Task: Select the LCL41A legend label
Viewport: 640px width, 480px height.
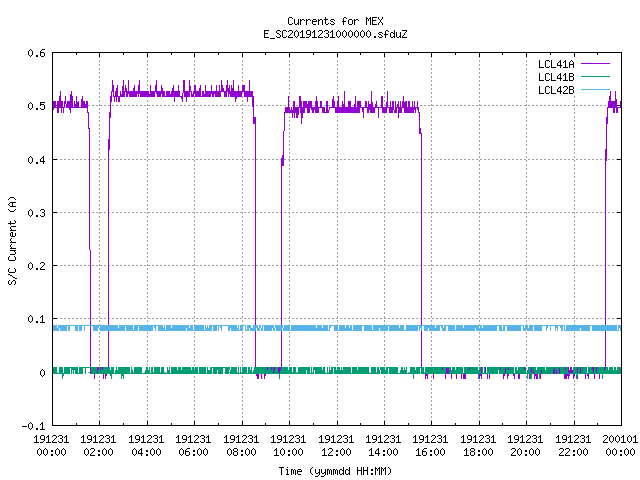Action: pyautogui.click(x=556, y=64)
